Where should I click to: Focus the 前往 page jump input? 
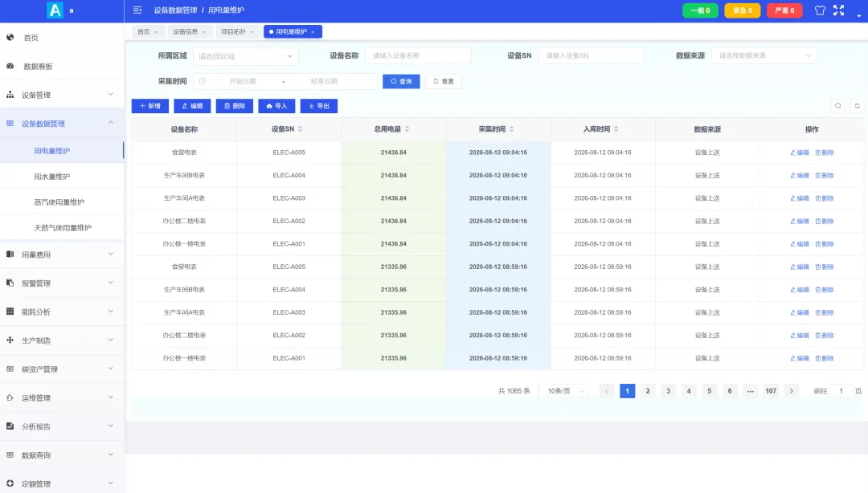pyautogui.click(x=841, y=391)
